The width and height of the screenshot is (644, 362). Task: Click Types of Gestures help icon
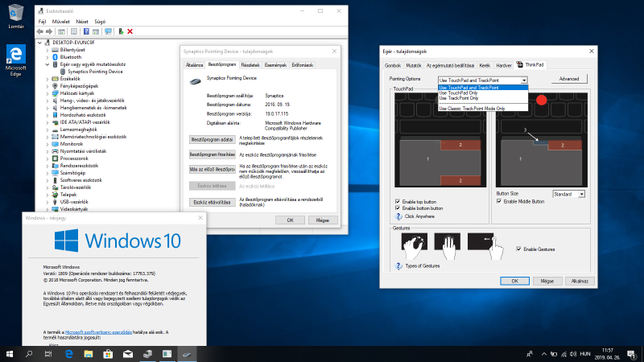click(x=398, y=266)
